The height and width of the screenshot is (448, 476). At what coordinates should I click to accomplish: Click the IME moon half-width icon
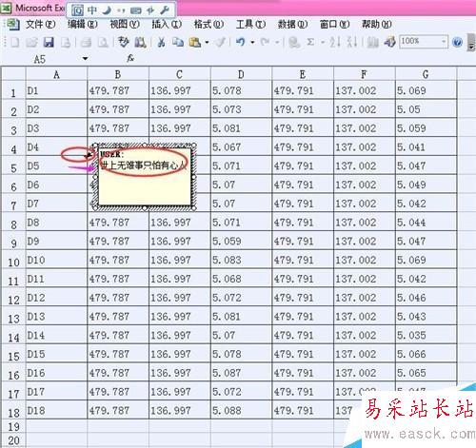tap(107, 10)
